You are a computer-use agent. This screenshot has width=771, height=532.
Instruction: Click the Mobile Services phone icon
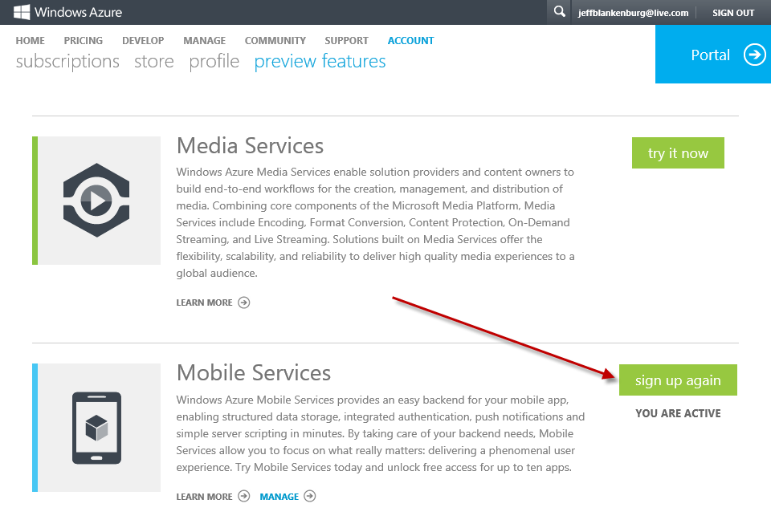click(96, 427)
